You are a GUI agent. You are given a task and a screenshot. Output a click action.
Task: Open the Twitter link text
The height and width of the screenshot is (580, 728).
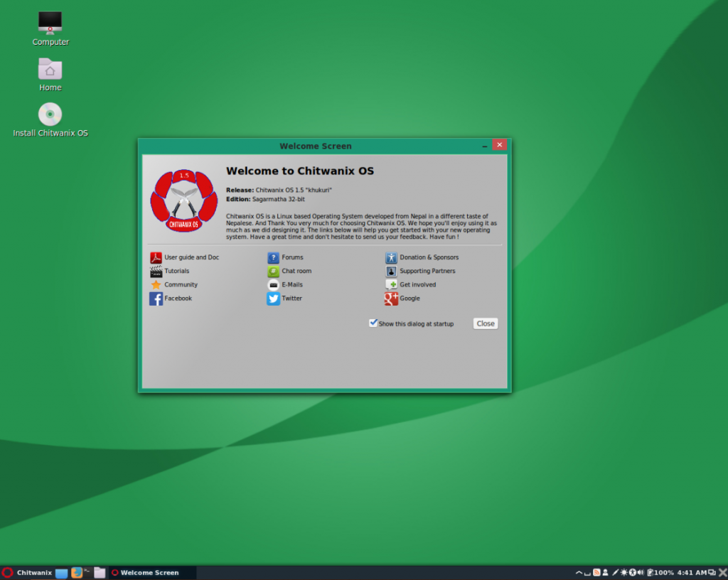(x=291, y=299)
